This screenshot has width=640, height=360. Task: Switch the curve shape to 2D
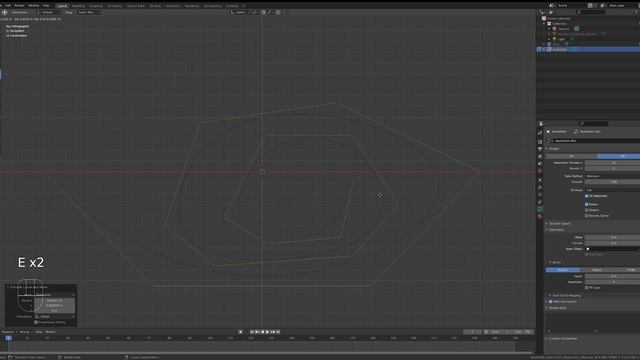pyautogui.click(x=571, y=156)
